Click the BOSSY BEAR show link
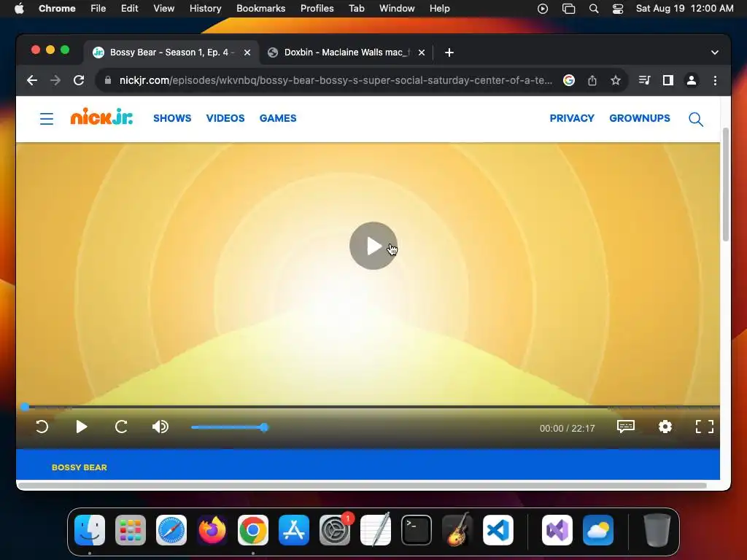Image resolution: width=747 pixels, height=560 pixels. click(x=79, y=467)
